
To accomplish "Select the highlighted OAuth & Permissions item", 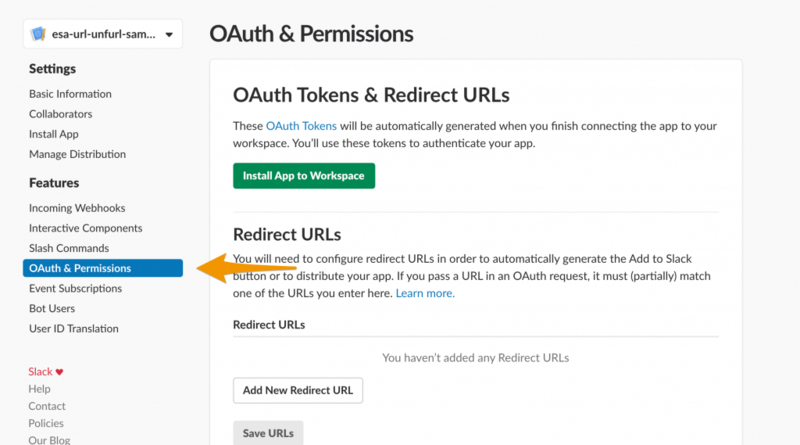I will tap(103, 268).
